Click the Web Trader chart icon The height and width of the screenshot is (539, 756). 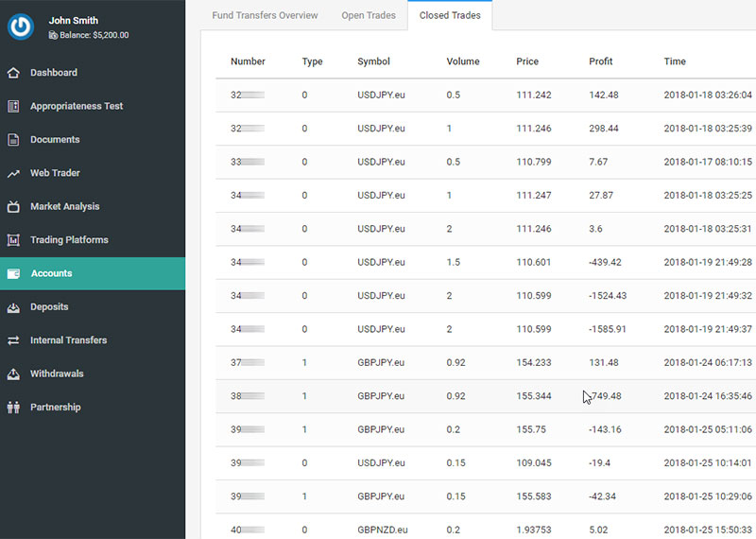coord(13,173)
